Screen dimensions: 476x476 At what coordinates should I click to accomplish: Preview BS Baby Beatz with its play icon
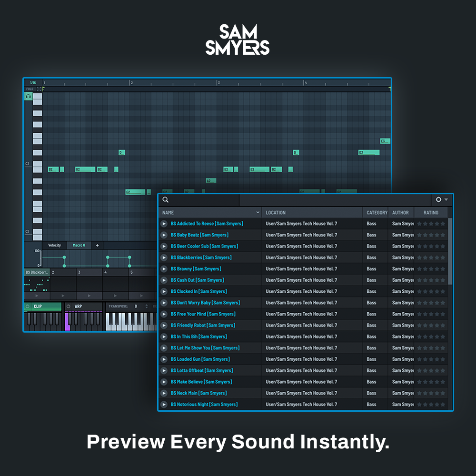click(164, 235)
